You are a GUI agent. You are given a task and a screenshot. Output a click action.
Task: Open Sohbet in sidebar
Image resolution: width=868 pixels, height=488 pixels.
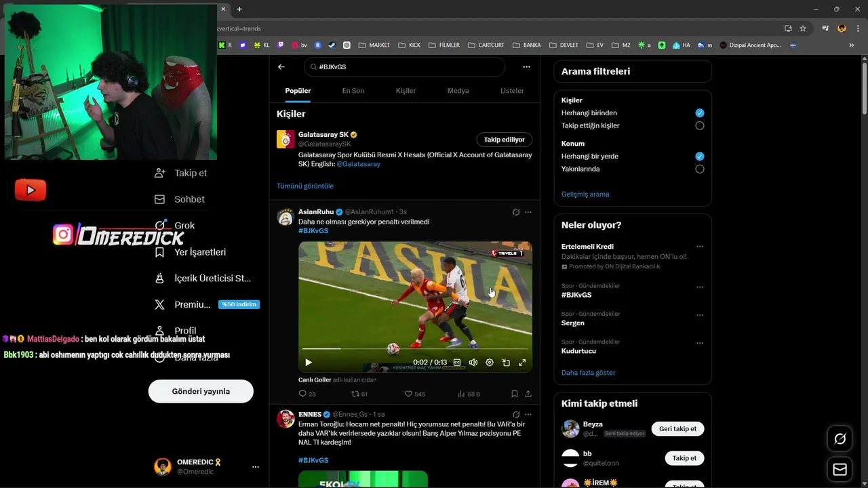tap(180, 199)
